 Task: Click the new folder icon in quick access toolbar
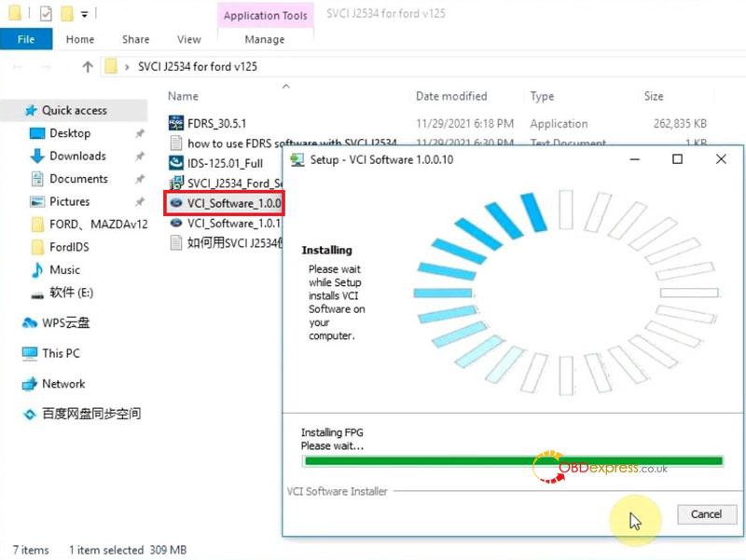[x=67, y=14]
